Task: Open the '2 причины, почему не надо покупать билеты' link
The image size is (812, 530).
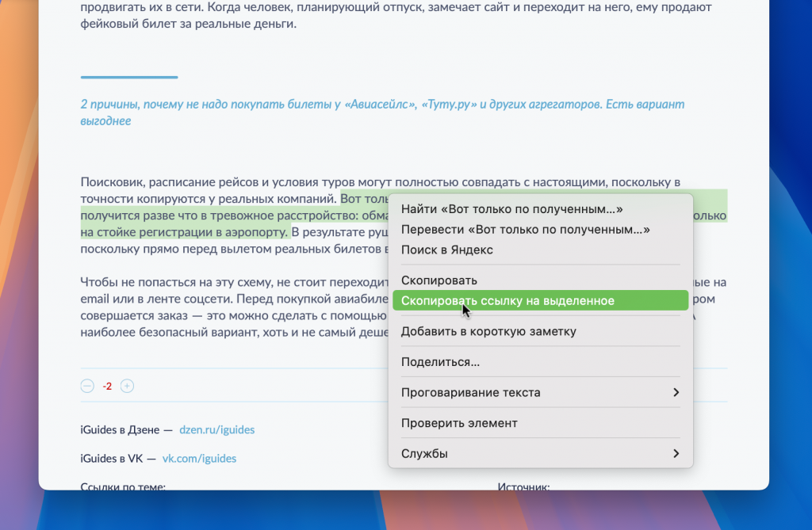Action: tap(382, 112)
